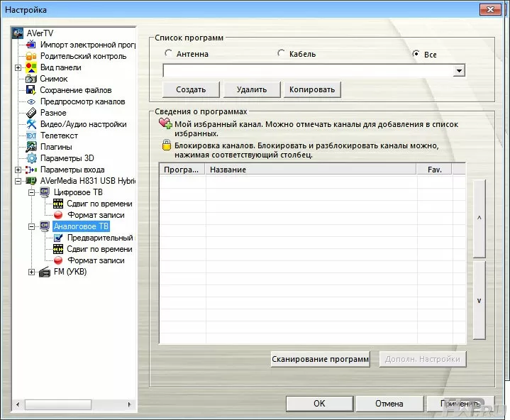Expand the Вид панели tree node
Screen dimensions: 510x420
click(x=18, y=67)
